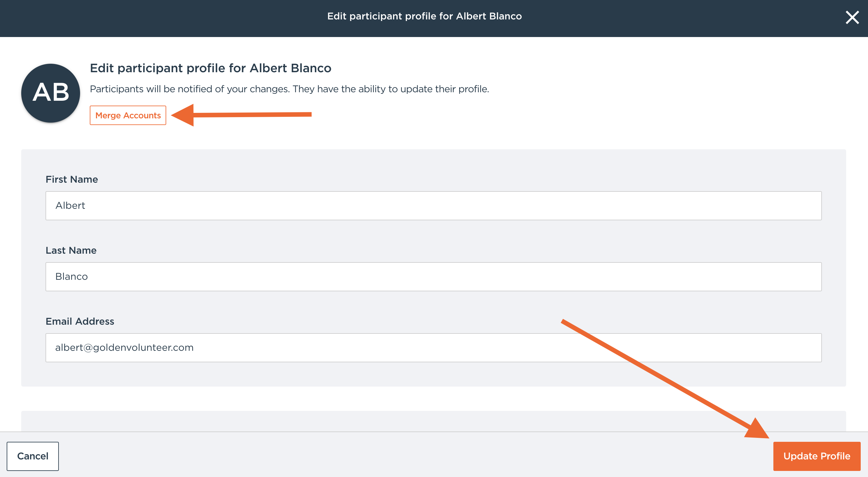Click the heading Edit participant profile for Albert Blanco
This screenshot has width=868, height=477.
[210, 68]
